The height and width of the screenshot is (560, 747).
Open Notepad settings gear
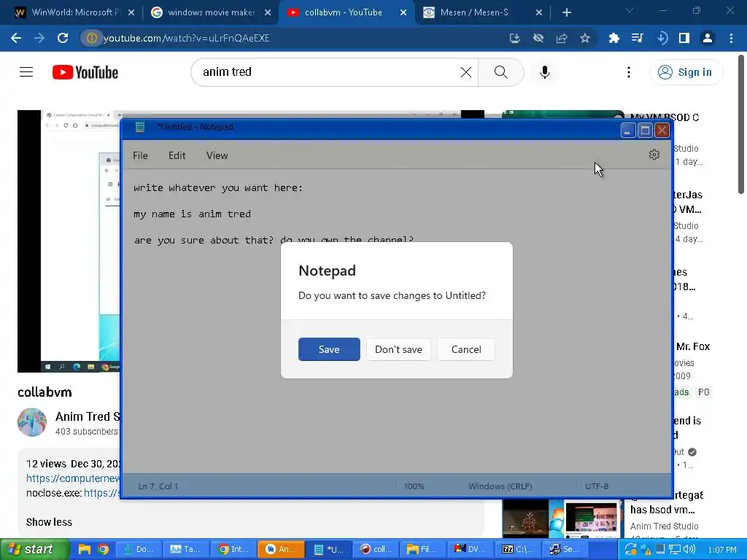tap(654, 155)
